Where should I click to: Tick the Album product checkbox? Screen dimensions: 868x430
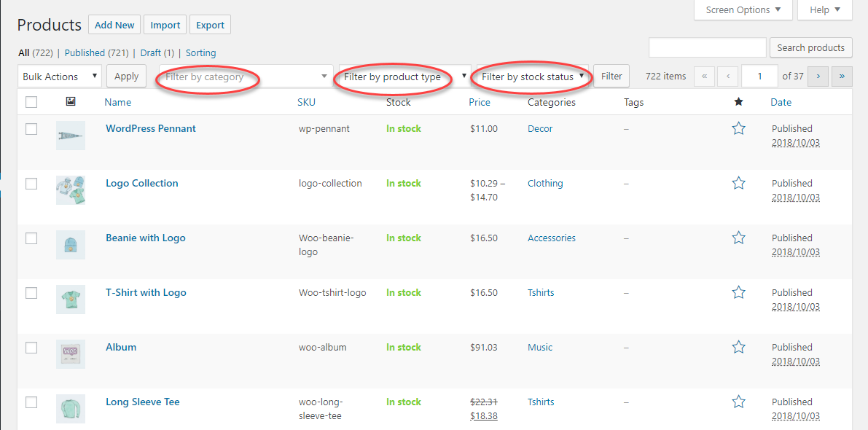coord(31,348)
